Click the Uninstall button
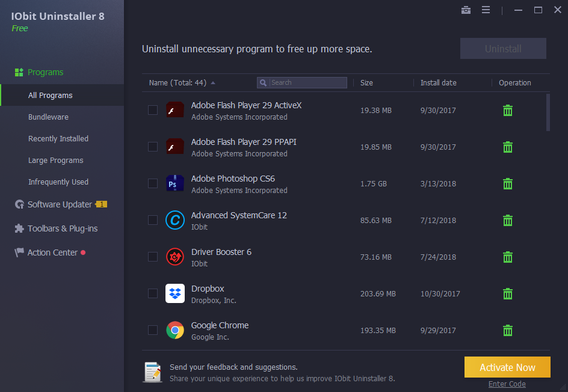Image resolution: width=568 pixels, height=392 pixels. pos(503,49)
